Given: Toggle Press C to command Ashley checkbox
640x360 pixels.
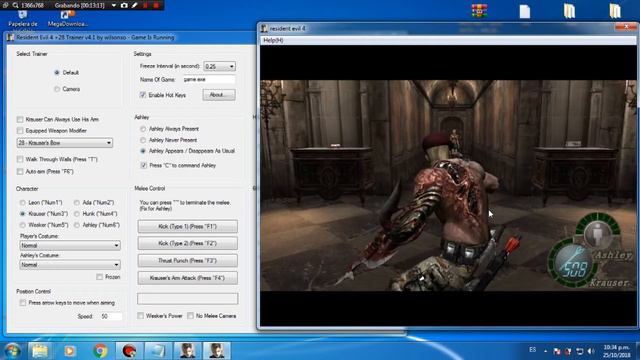Looking at the screenshot, I should point(143,165).
